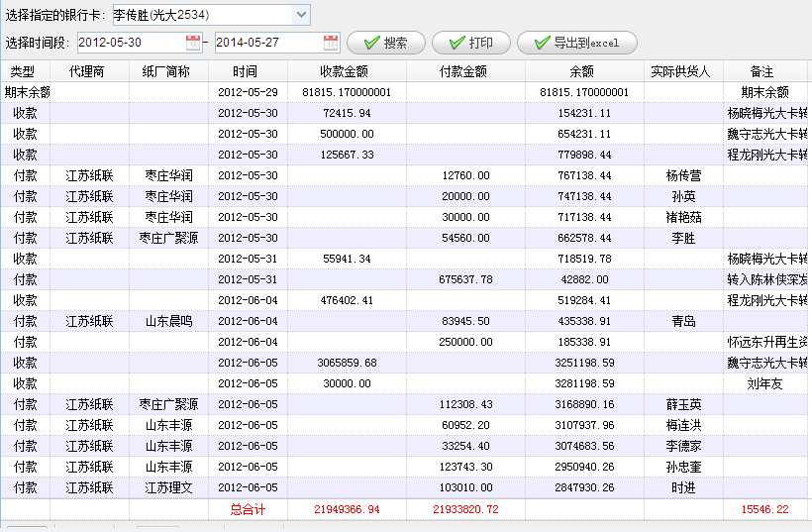Viewport: 812px width, 532px height.
Task: Select the 期末余额 row
Action: click(x=297, y=92)
